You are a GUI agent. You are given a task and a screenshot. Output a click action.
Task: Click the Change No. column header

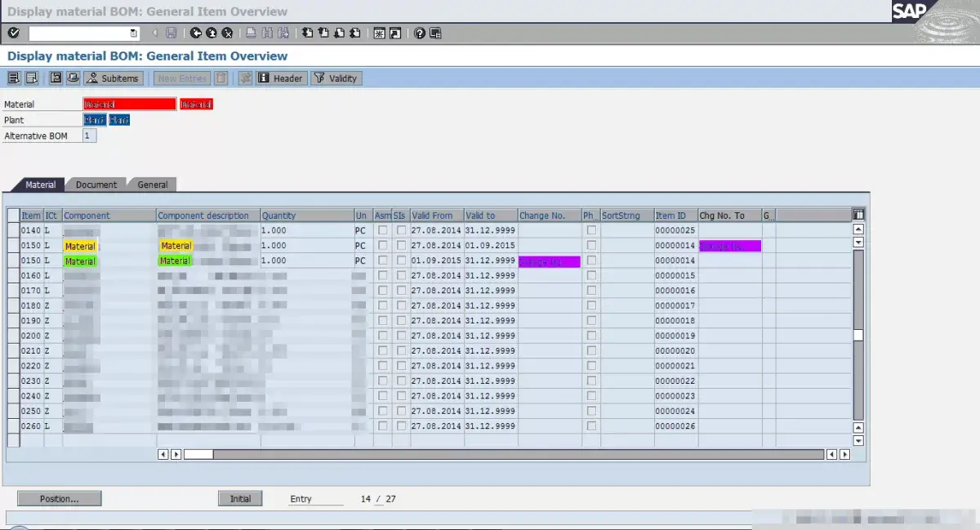[550, 216]
